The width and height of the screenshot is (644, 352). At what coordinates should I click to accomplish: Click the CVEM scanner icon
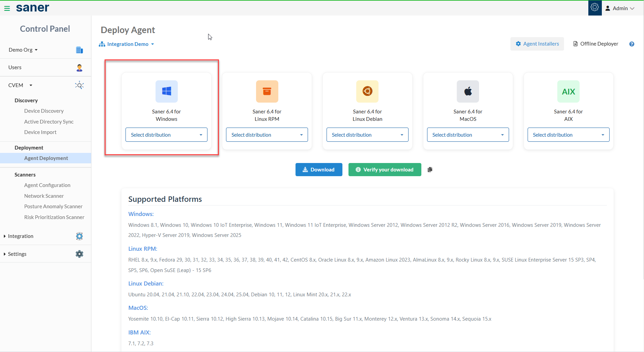coord(80,85)
